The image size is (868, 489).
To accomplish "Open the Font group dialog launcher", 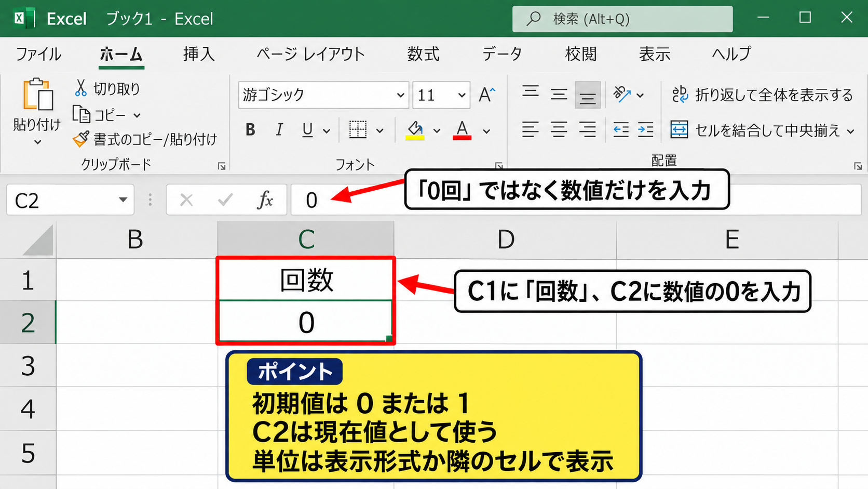I will tap(499, 166).
